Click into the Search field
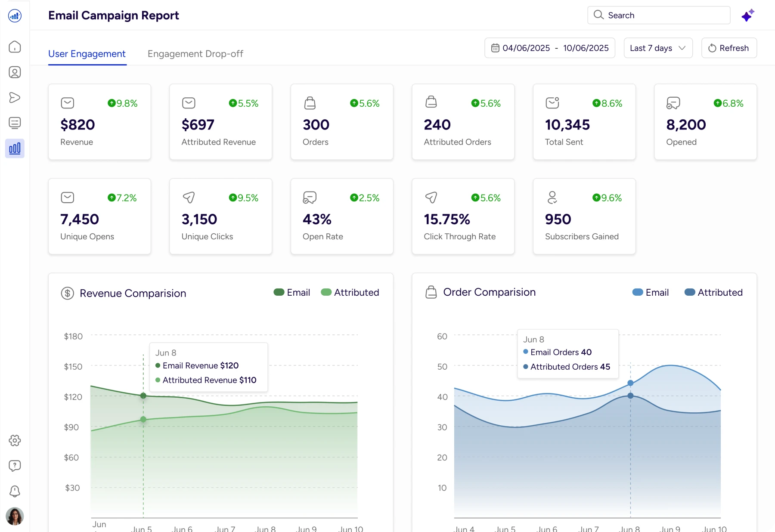The width and height of the screenshot is (775, 532). click(x=659, y=15)
